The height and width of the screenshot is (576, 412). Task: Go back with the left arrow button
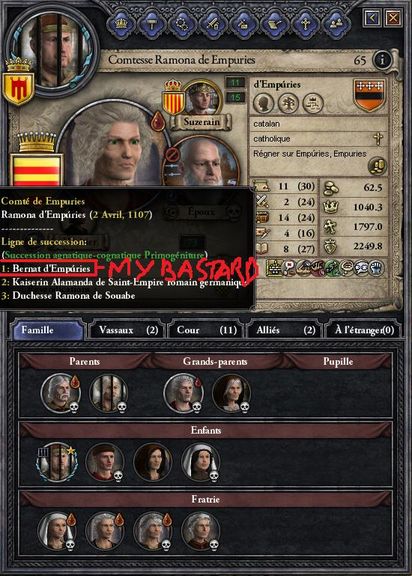371,17
